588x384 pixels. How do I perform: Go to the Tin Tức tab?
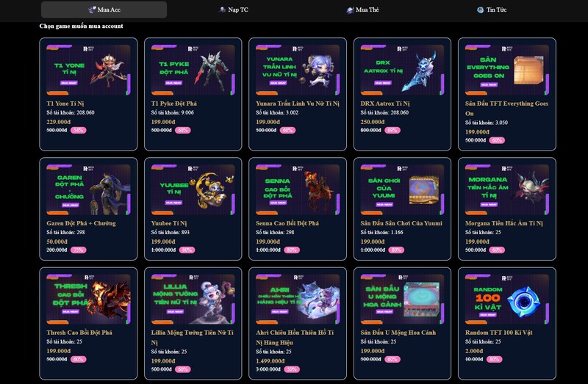492,10
